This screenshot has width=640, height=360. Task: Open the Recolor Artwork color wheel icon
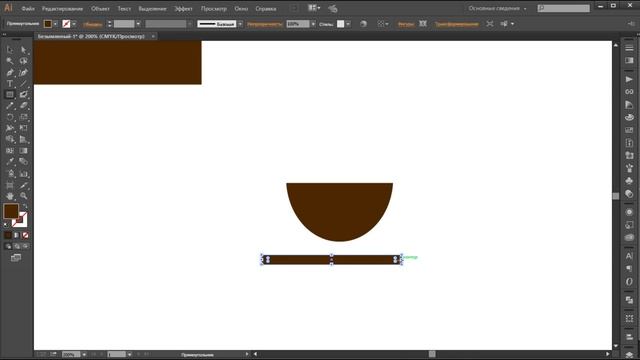point(363,24)
